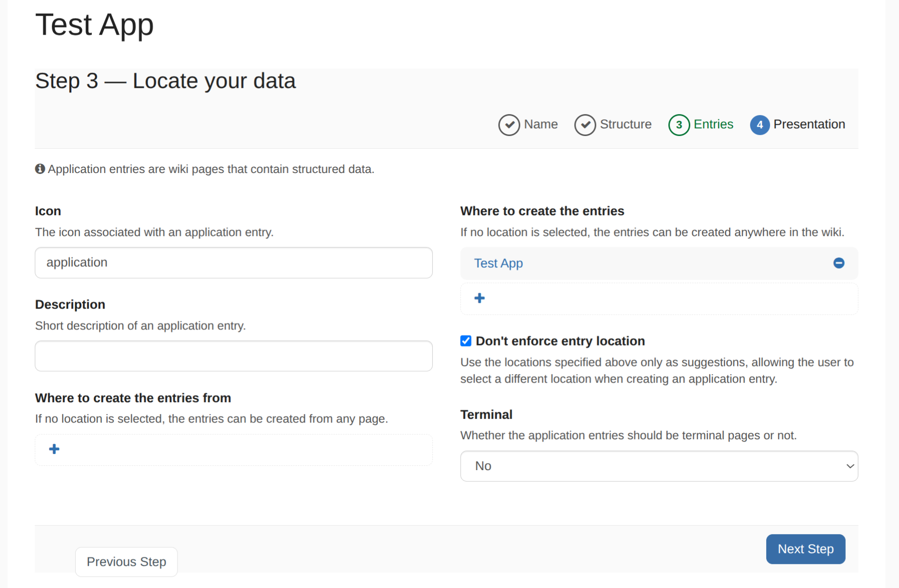Viewport: 899px width, 588px height.
Task: Click the Structure step checkmark circle
Action: coord(585,125)
